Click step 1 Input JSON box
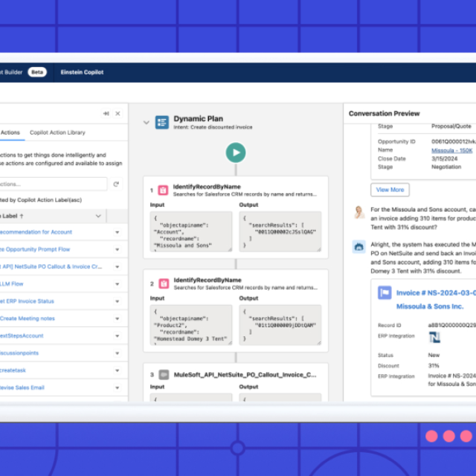This screenshot has width=476, height=476. tap(191, 231)
